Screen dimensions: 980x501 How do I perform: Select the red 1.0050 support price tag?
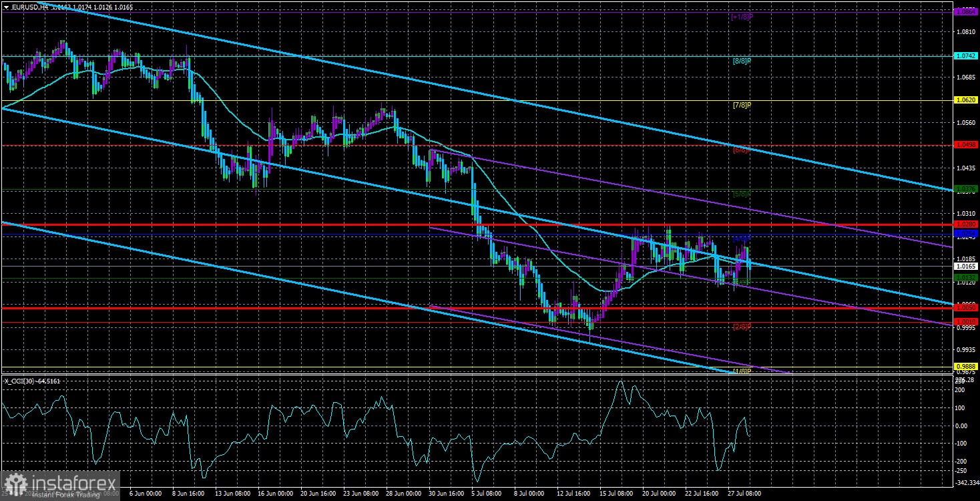[966, 308]
